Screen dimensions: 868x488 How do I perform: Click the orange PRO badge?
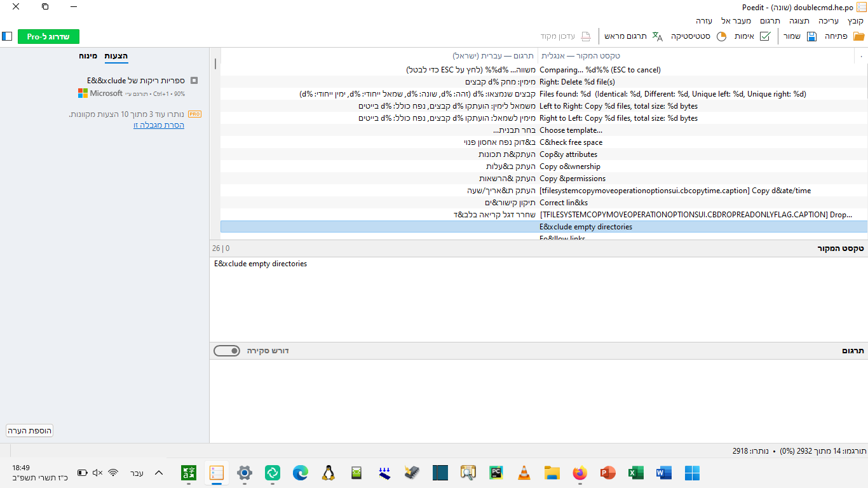195,114
